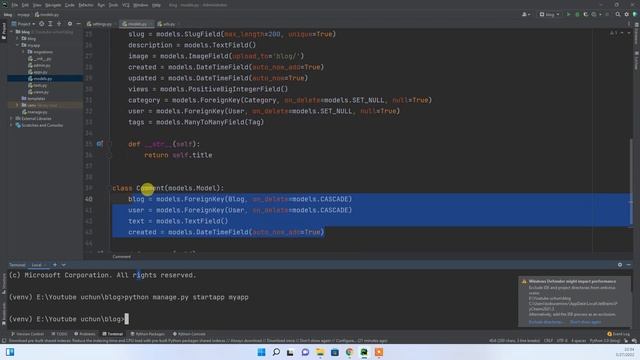Open the VCS menu
The height and width of the screenshot is (360, 640).
tap(126, 5)
